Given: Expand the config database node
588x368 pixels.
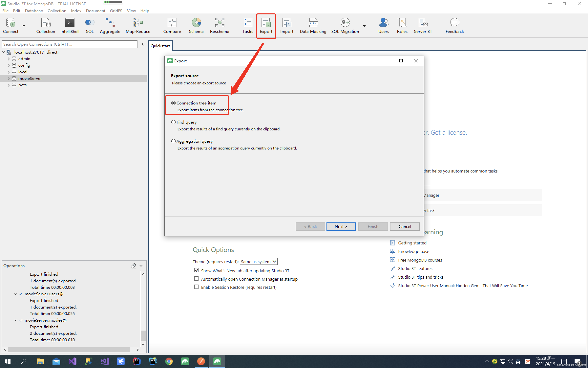Looking at the screenshot, I should point(9,65).
